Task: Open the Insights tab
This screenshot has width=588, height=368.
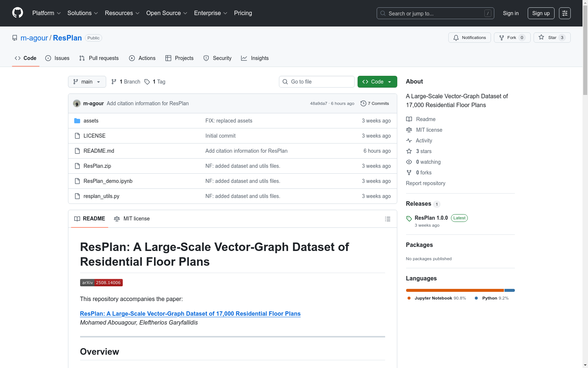Action: tap(255, 58)
